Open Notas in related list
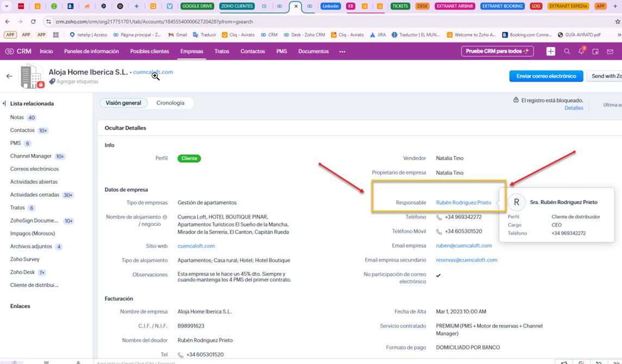Viewport: 622px width, 364px height. pyautogui.click(x=17, y=117)
